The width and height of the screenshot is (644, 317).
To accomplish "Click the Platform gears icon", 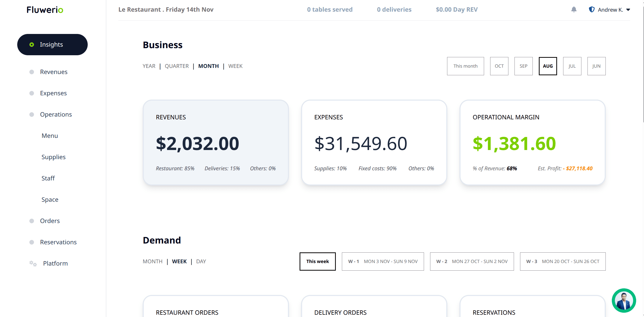I will pos(33,264).
